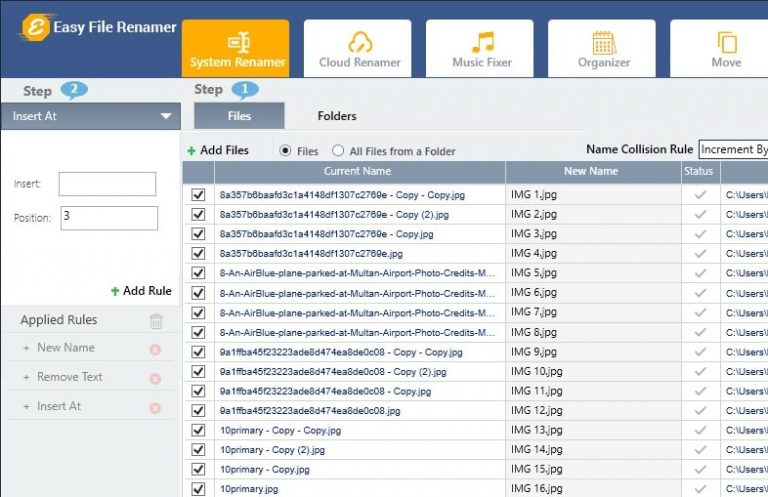The image size is (768, 497).
Task: Uncheck the file renamed to IMG 16.jpg
Action: pyautogui.click(x=198, y=489)
